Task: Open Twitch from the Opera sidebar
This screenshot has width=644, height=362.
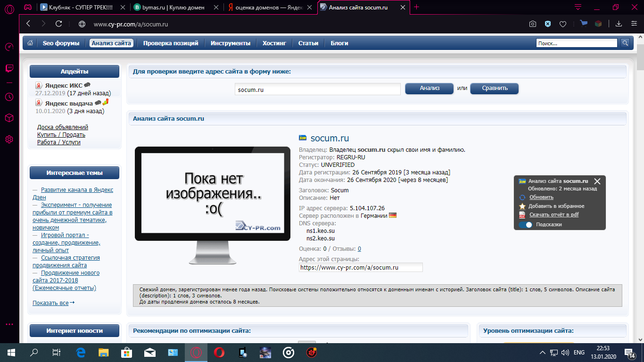Action: pyautogui.click(x=9, y=68)
